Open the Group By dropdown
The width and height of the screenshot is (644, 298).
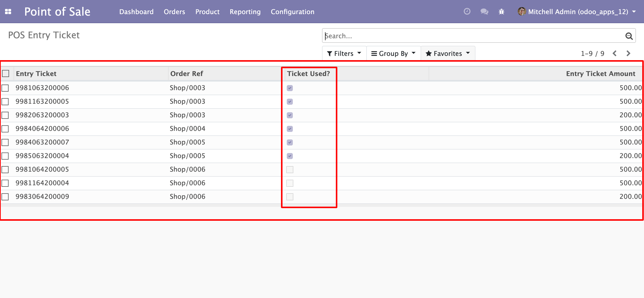pyautogui.click(x=393, y=53)
